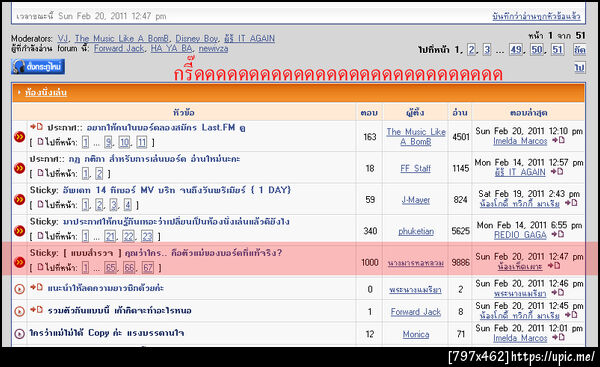Open Forward Jack in users browsing list
This screenshot has width=600, height=367.
pyautogui.click(x=119, y=49)
